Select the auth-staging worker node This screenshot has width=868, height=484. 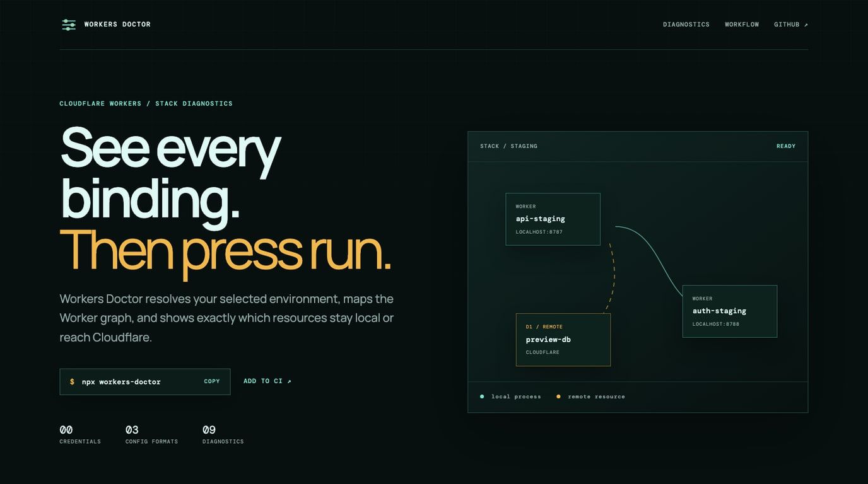click(730, 311)
